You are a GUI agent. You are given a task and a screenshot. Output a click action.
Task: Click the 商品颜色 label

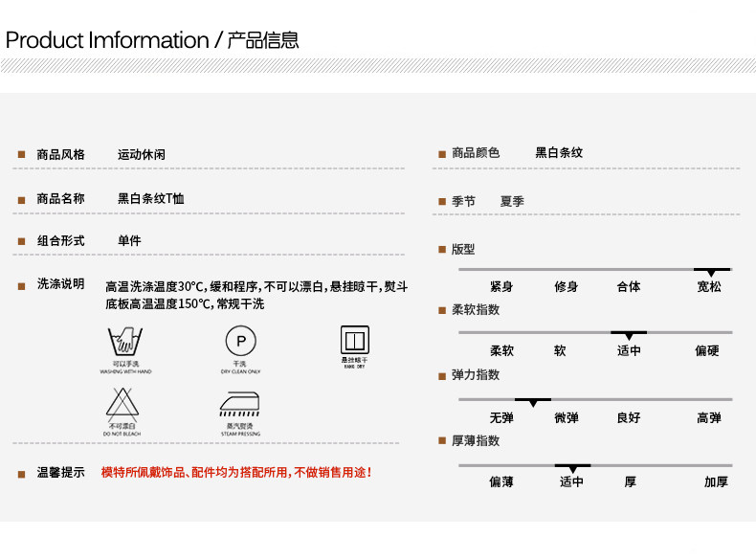(476, 152)
